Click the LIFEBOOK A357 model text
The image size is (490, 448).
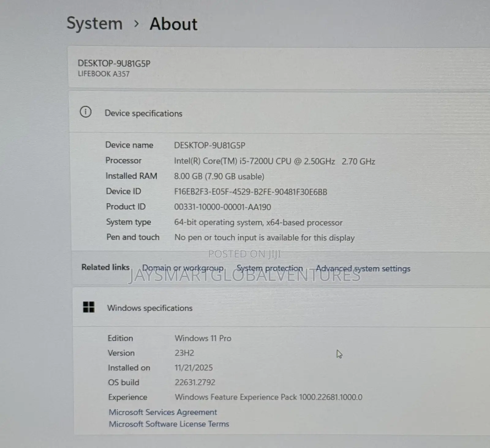[104, 74]
